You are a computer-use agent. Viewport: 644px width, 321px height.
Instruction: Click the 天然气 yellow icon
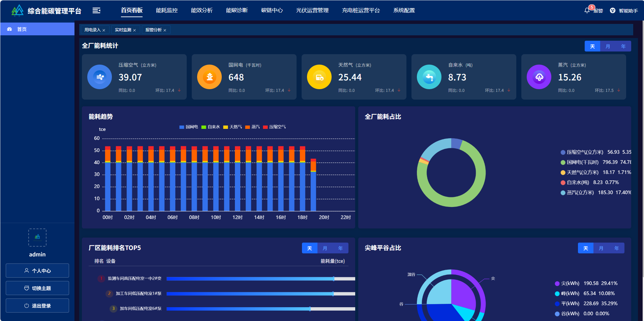(319, 77)
